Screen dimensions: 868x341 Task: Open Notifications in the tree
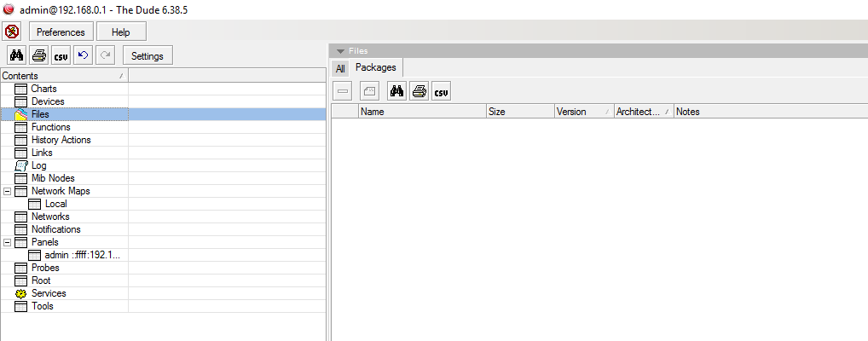56,228
